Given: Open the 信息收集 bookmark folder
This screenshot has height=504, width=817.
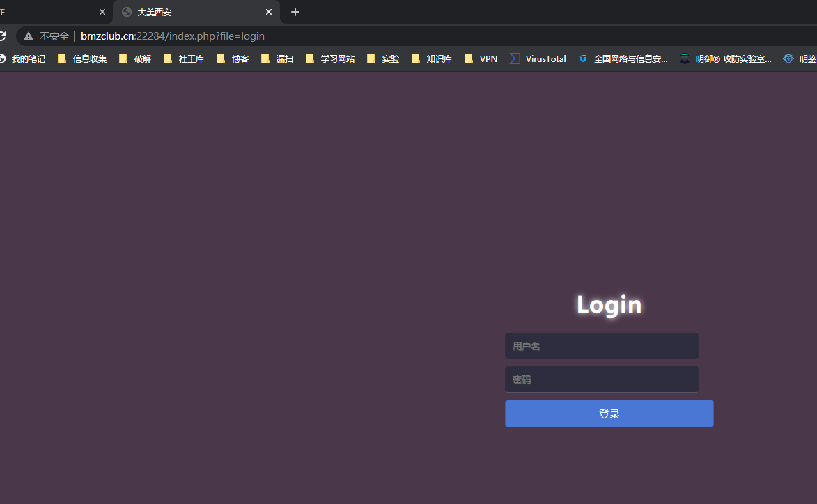Looking at the screenshot, I should point(82,59).
